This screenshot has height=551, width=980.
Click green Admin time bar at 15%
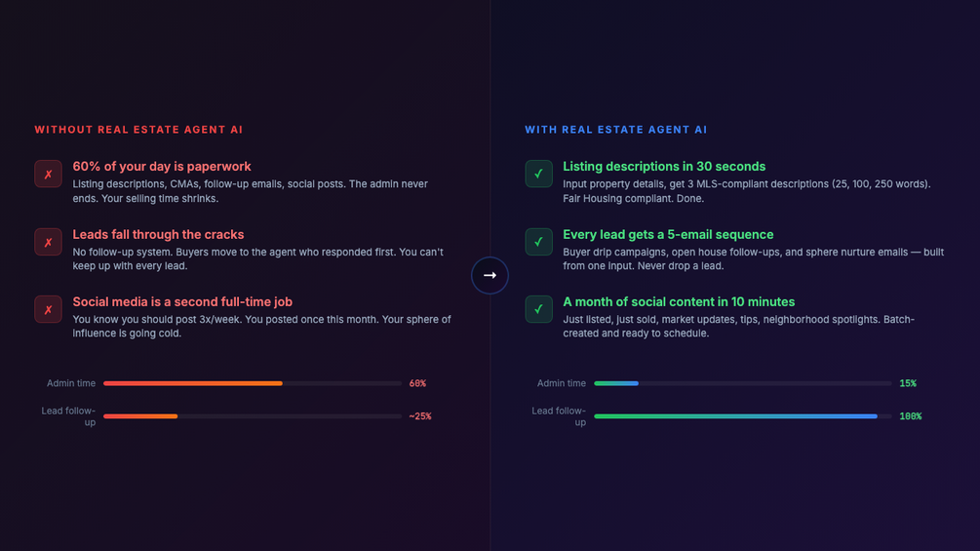(x=616, y=383)
